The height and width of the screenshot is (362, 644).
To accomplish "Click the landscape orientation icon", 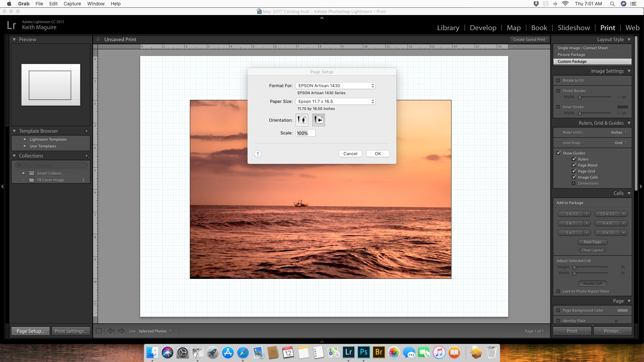I will (318, 119).
